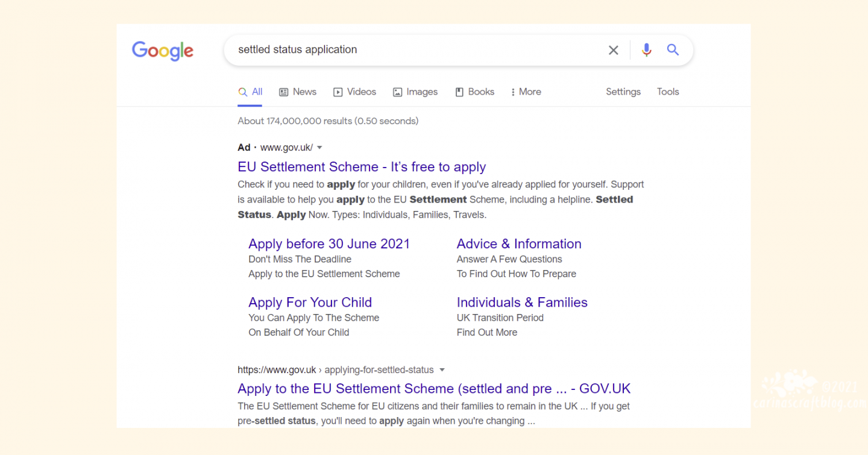Open the Advice & Information sitelink
The width and height of the screenshot is (868, 455).
tap(519, 244)
